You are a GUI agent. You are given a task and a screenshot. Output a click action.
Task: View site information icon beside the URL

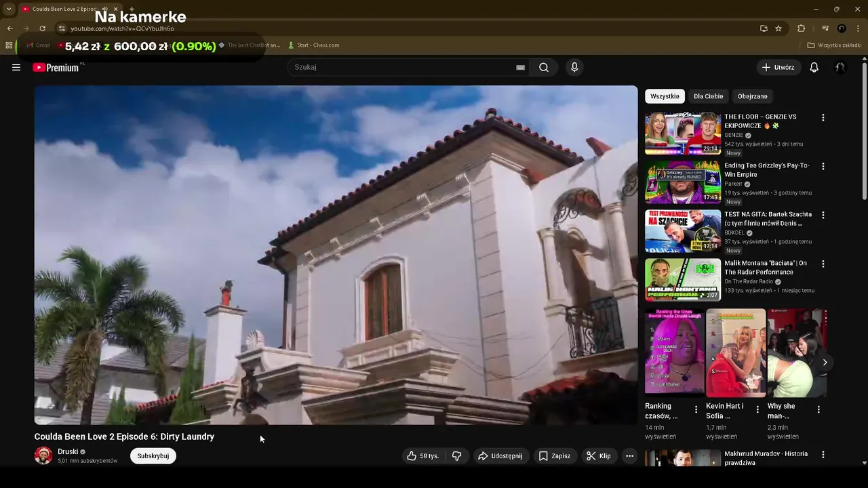click(62, 28)
